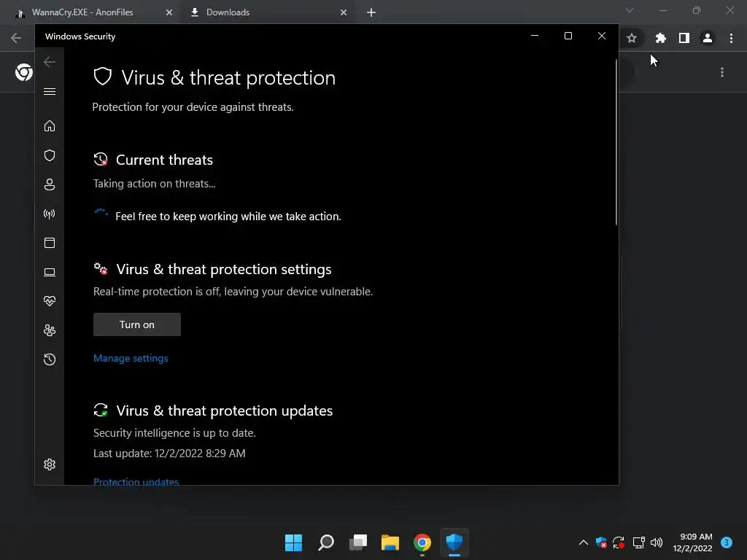747x560 pixels.
Task: Go back in Windows Security navigation
Action: coord(50,62)
